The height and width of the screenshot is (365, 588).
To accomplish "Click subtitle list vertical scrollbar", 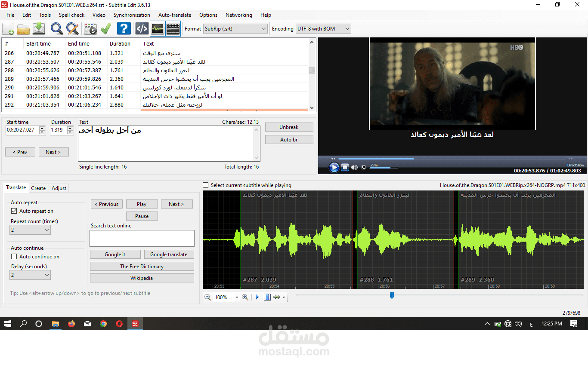I will [x=312, y=74].
